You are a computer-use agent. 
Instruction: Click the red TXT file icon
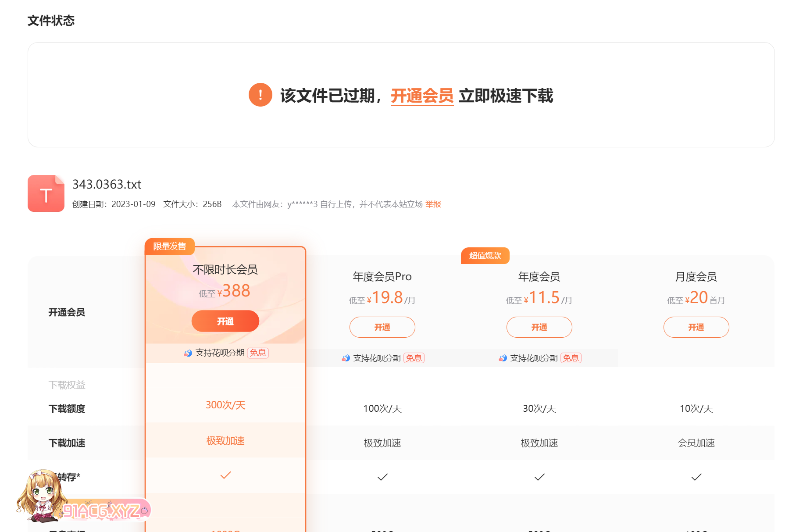[46, 193]
